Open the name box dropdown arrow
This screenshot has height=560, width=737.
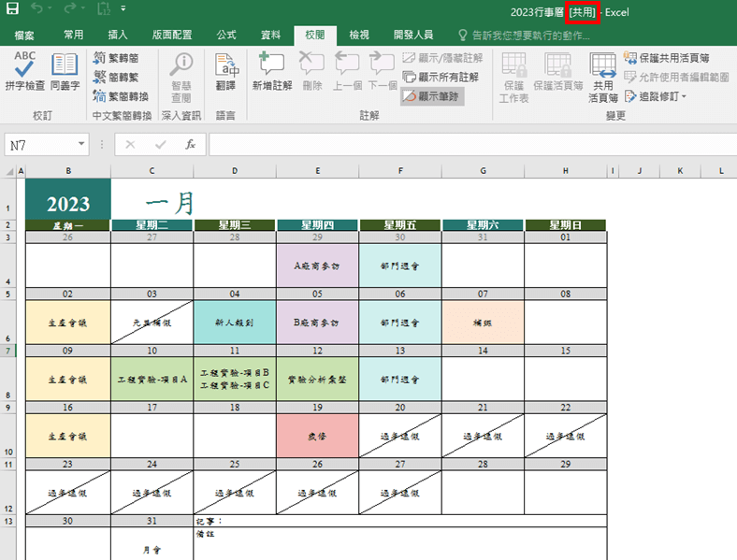pyautogui.click(x=83, y=145)
